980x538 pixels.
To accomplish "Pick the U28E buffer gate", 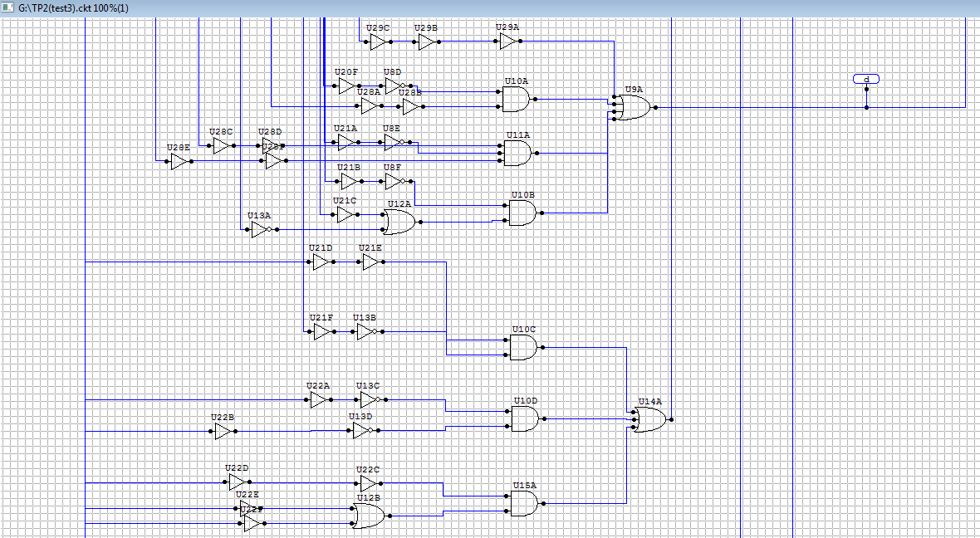I will pyautogui.click(x=179, y=162).
